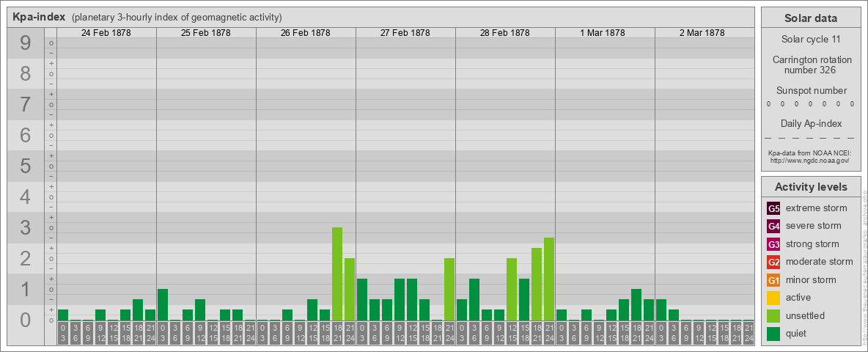Screen dimensions: 868x352
Task: Click the yellow 'active' legend swatch
Action: click(x=773, y=298)
